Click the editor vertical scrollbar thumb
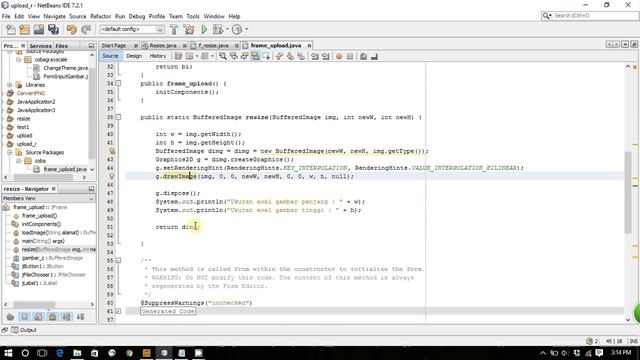 (628, 192)
